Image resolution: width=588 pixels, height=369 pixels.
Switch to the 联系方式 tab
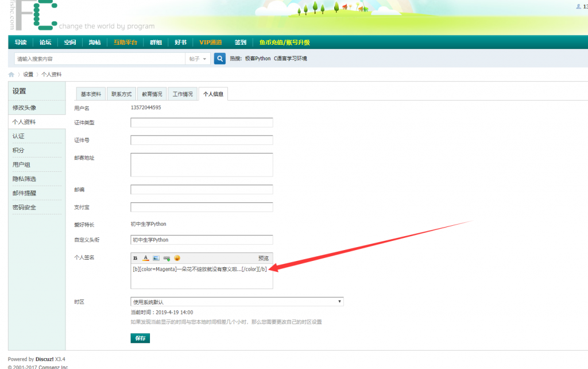(121, 94)
